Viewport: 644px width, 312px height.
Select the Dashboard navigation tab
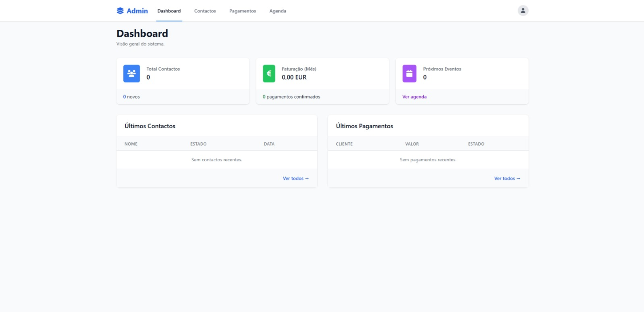point(169,11)
